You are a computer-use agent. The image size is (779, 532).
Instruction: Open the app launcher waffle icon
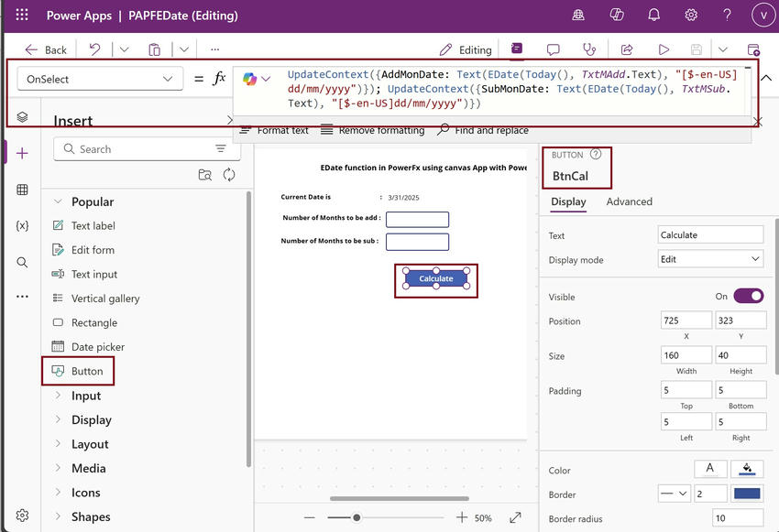coord(22,15)
